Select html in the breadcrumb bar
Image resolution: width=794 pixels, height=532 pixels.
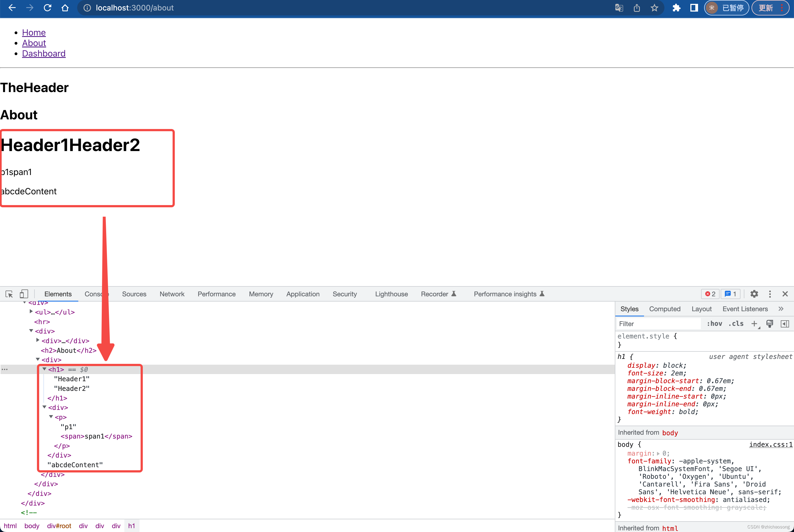click(10, 526)
